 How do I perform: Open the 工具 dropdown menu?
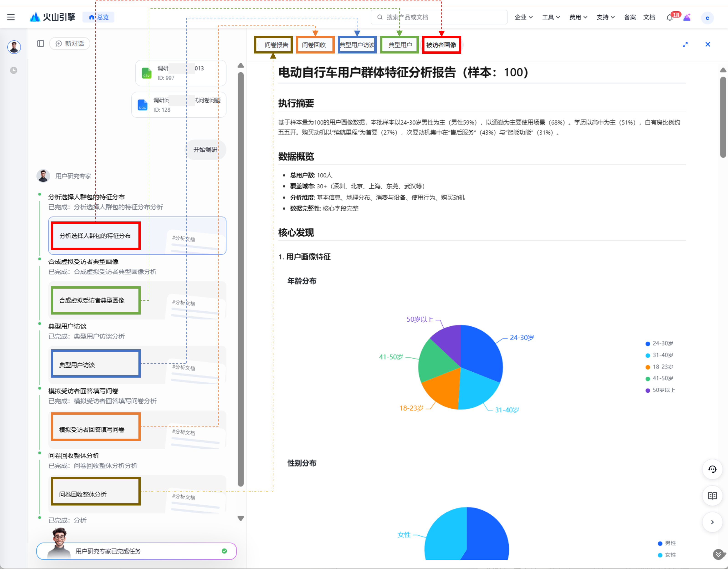pyautogui.click(x=551, y=17)
